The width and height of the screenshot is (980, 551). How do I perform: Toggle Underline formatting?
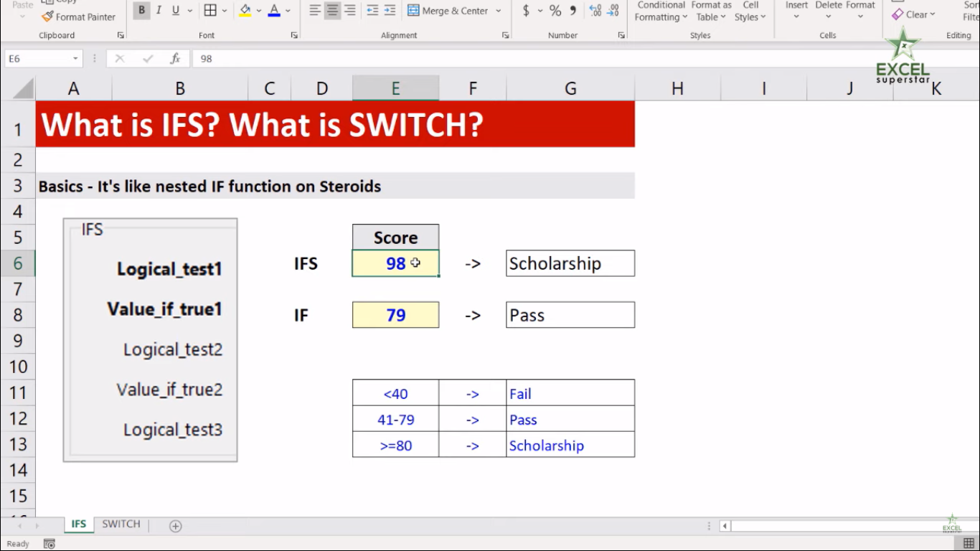[x=176, y=10]
